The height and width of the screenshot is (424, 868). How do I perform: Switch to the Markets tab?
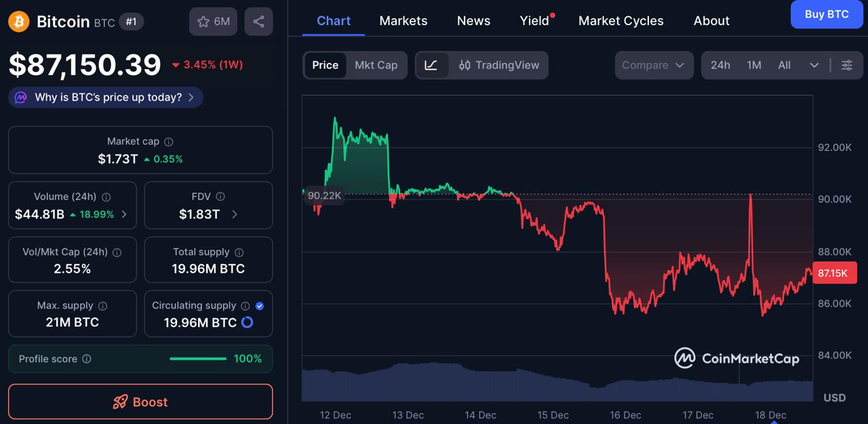click(x=403, y=21)
